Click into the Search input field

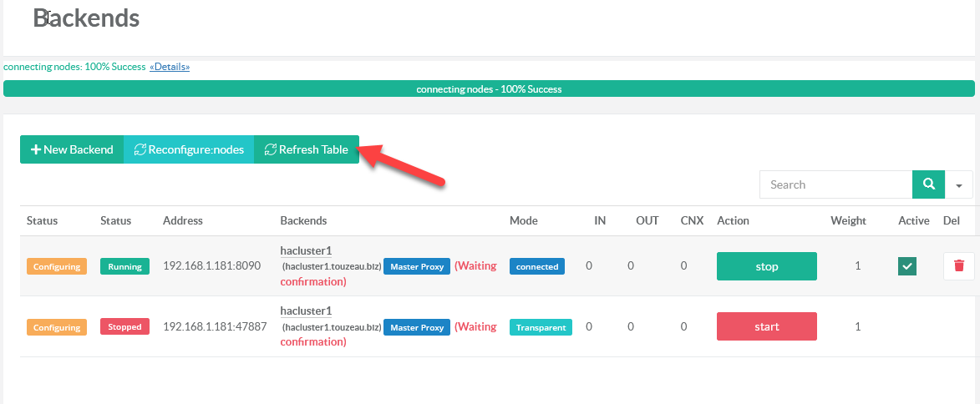tap(835, 184)
